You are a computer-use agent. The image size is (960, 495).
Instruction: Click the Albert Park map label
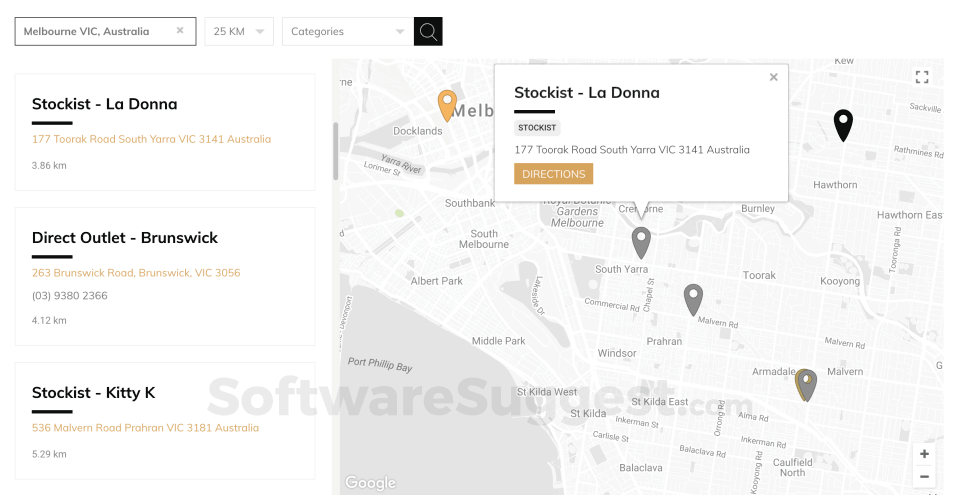pyautogui.click(x=437, y=281)
